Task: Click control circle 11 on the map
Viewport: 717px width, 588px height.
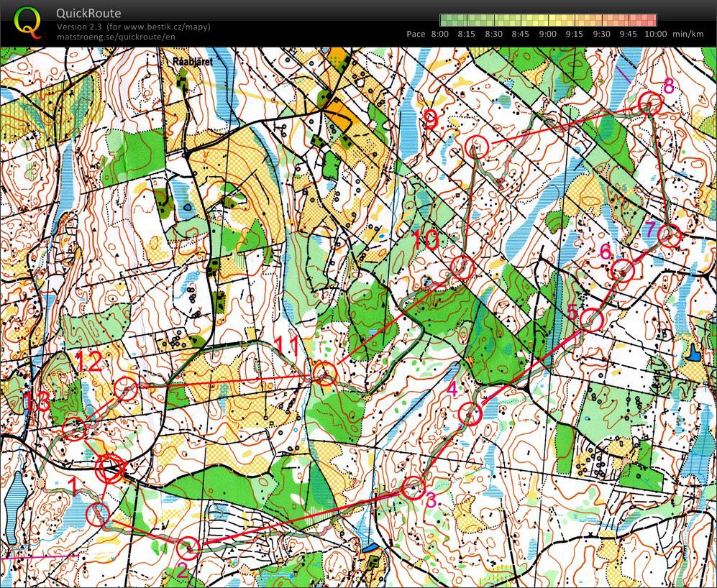Action: (324, 372)
